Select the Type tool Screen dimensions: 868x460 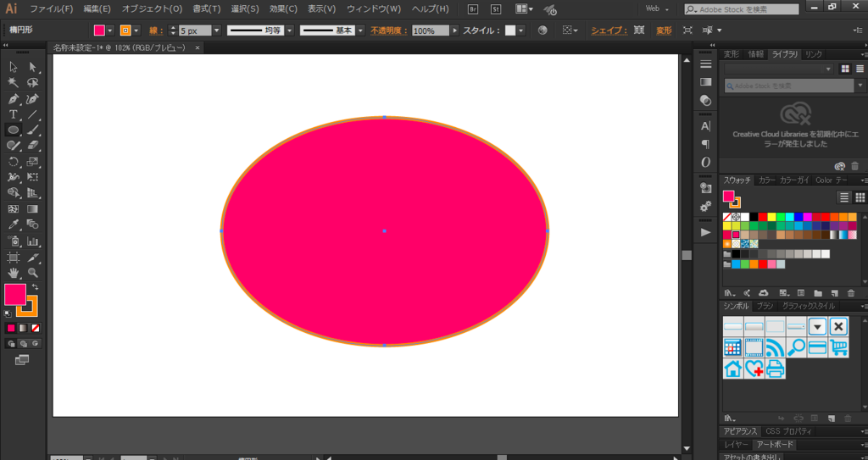click(14, 114)
